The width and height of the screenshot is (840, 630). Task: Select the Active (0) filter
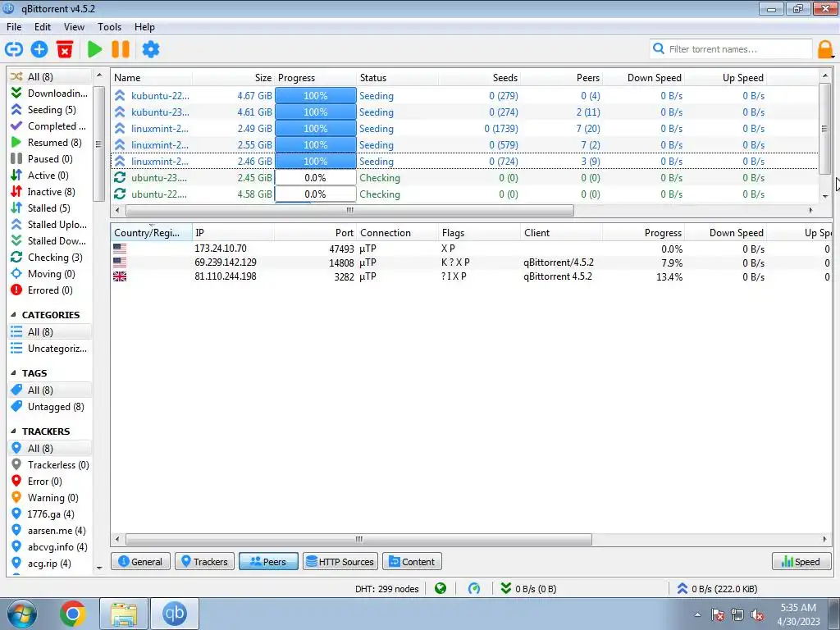[x=50, y=176]
